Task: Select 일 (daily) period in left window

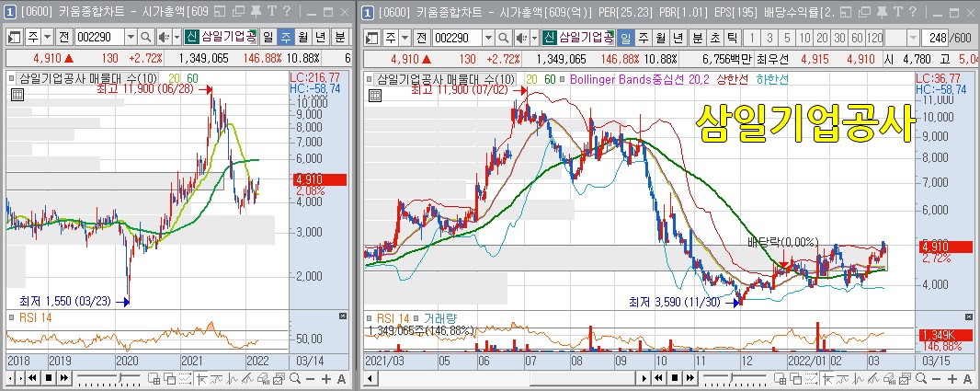Action: click(x=268, y=38)
